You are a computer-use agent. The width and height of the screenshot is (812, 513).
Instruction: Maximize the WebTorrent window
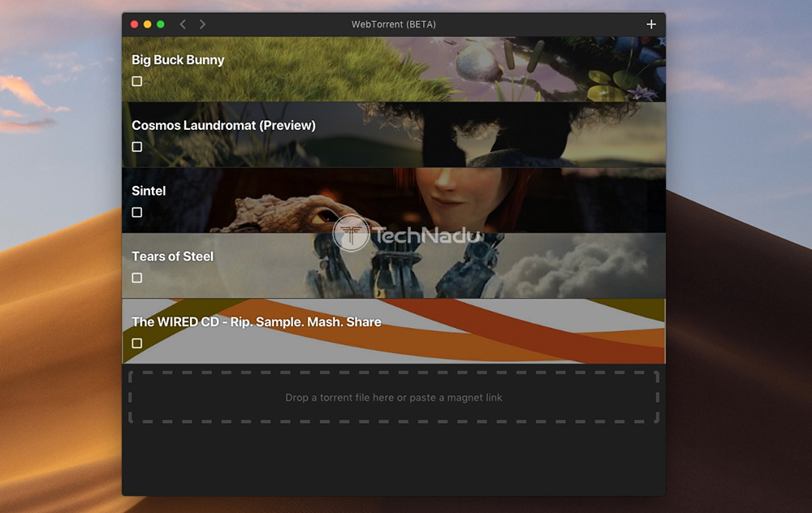click(161, 24)
